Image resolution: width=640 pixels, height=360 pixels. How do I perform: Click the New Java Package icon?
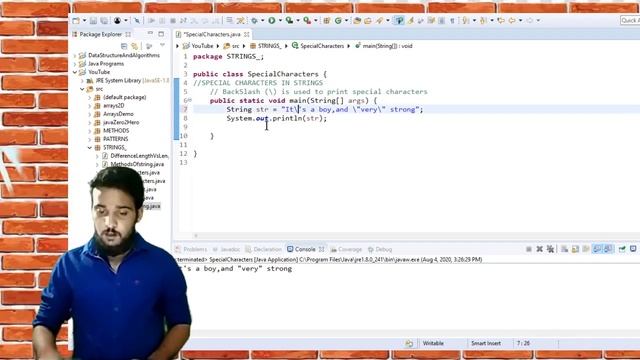tap(327, 20)
